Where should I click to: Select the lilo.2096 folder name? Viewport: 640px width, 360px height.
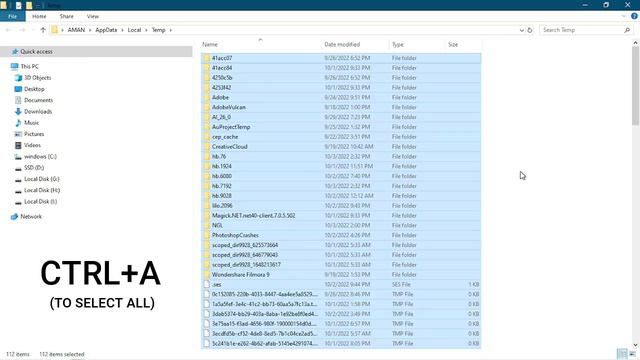click(222, 206)
